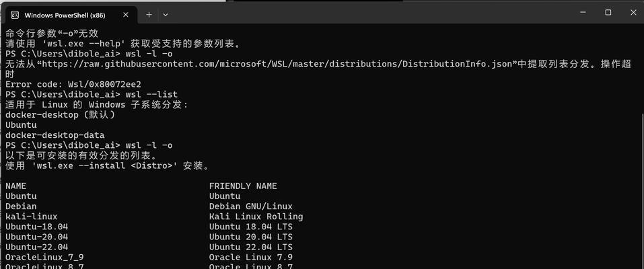Click the Error code Wsl/0x80072ee2 line
This screenshot has height=269, width=644.
73,84
